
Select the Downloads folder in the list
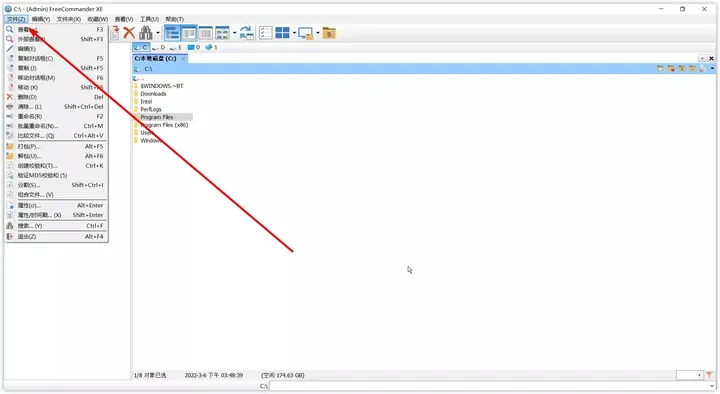pyautogui.click(x=153, y=94)
